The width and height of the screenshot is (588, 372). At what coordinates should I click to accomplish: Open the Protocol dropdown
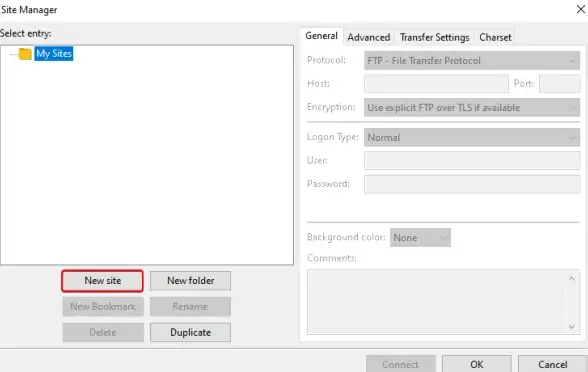pyautogui.click(x=472, y=61)
